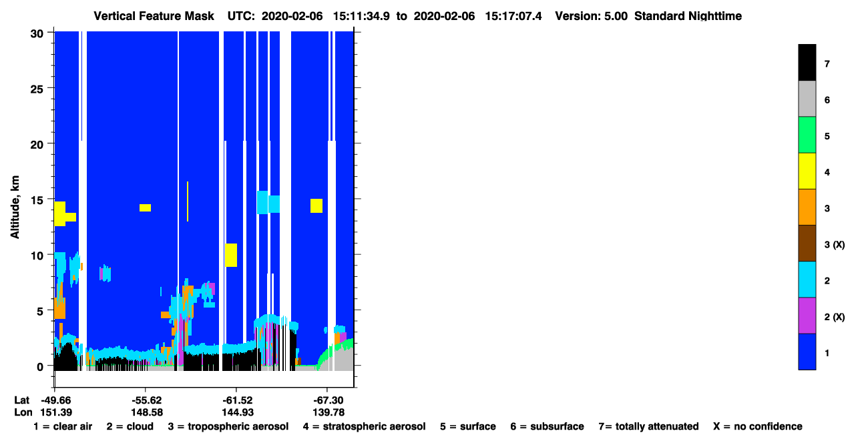
Task: Click the latitude value -55.62
Action: (x=146, y=400)
